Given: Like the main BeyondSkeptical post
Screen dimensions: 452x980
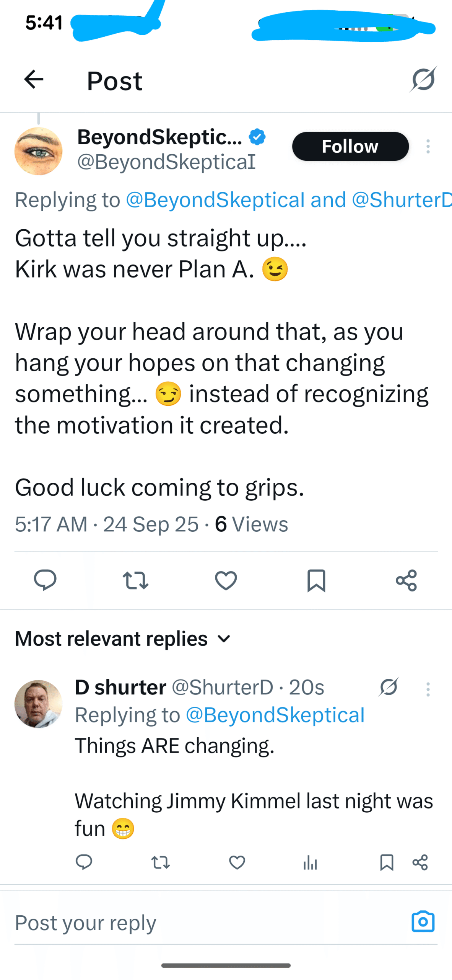Looking at the screenshot, I should (226, 580).
